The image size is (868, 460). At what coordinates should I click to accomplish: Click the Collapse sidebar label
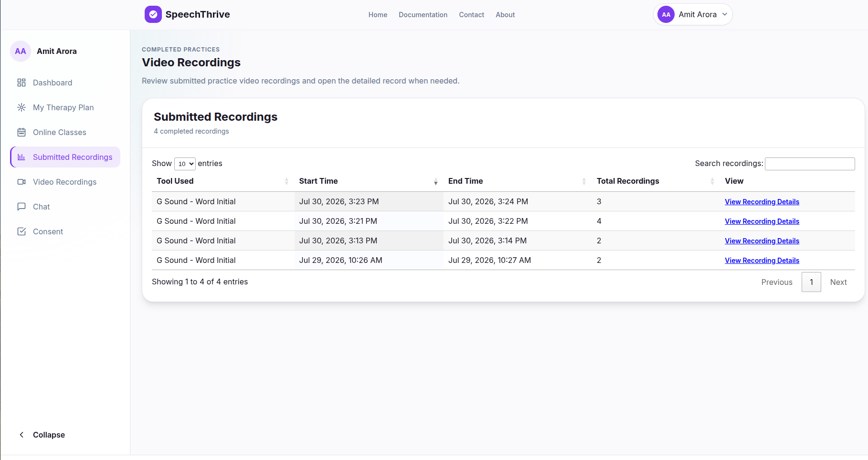tap(49, 435)
